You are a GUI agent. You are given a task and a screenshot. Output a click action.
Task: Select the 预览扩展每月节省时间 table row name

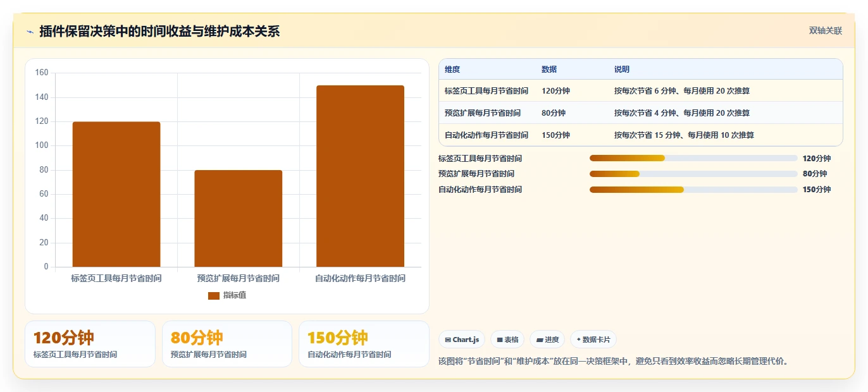483,113
